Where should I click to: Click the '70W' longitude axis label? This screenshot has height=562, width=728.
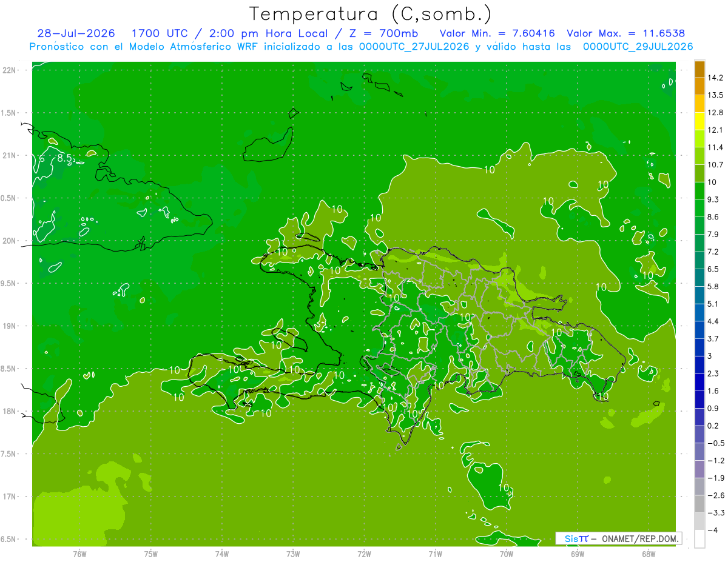tap(507, 554)
